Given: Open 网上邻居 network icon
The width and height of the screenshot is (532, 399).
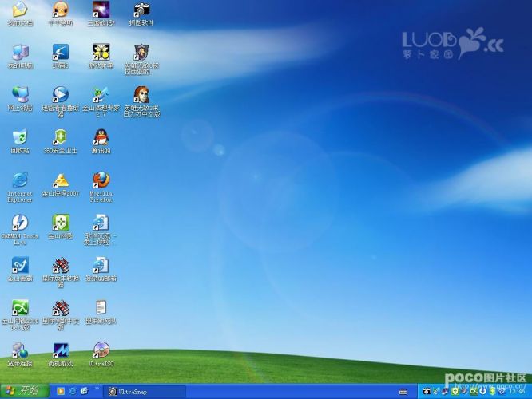Looking at the screenshot, I should click(19, 94).
